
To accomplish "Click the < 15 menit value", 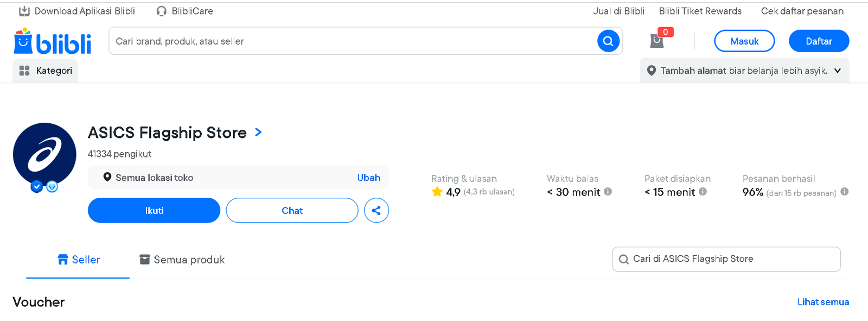I will [x=669, y=192].
